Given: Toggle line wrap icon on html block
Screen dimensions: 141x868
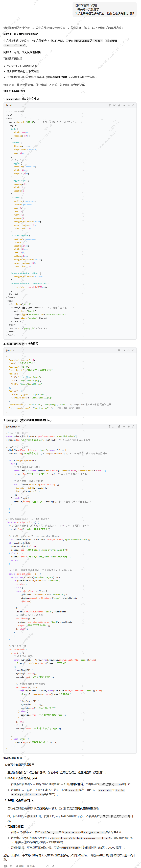Looking at the screenshot, I should pos(124,105).
